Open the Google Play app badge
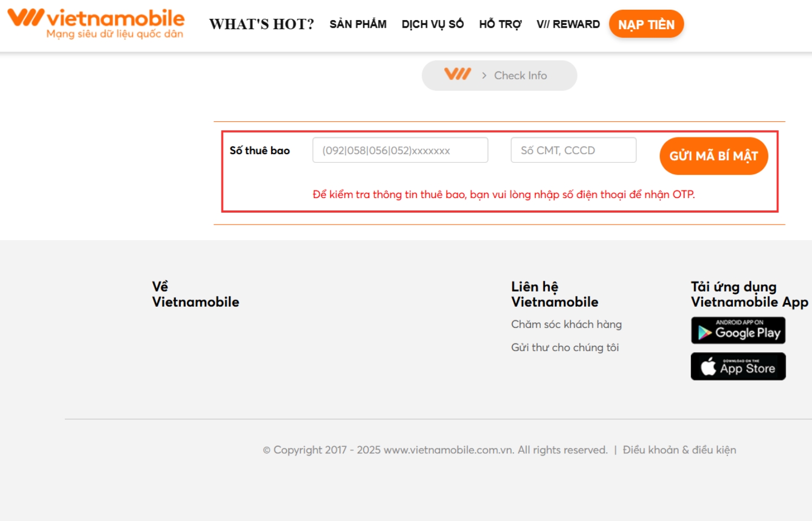Image resolution: width=812 pixels, height=521 pixels. click(x=738, y=331)
